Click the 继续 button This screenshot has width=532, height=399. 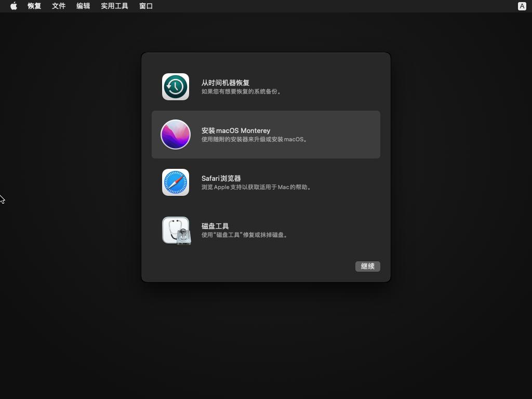[x=367, y=266]
